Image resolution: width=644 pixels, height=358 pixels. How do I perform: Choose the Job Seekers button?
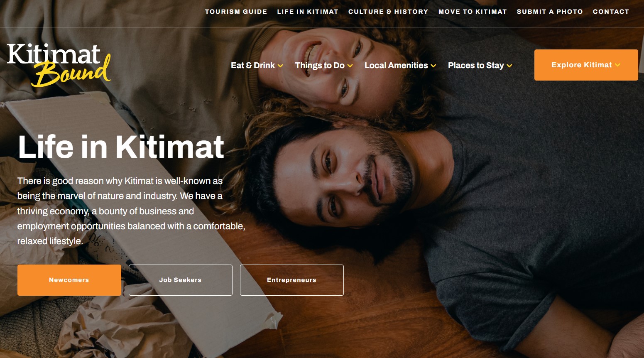181,280
